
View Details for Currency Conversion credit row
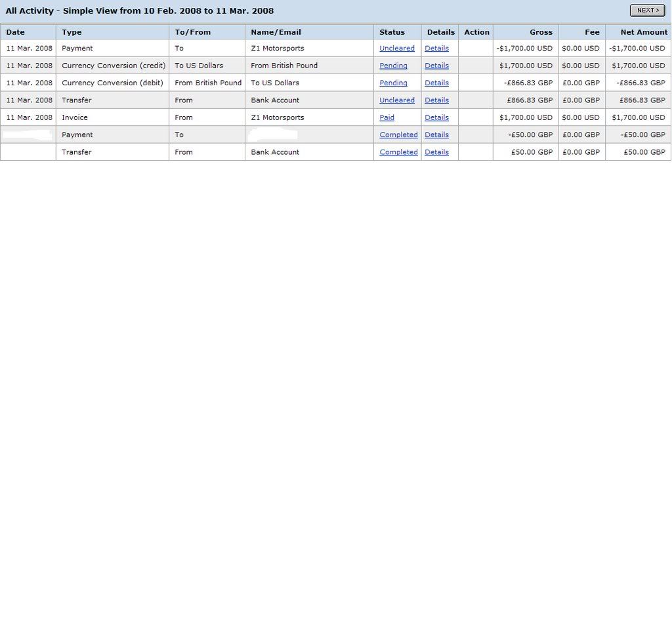click(436, 66)
